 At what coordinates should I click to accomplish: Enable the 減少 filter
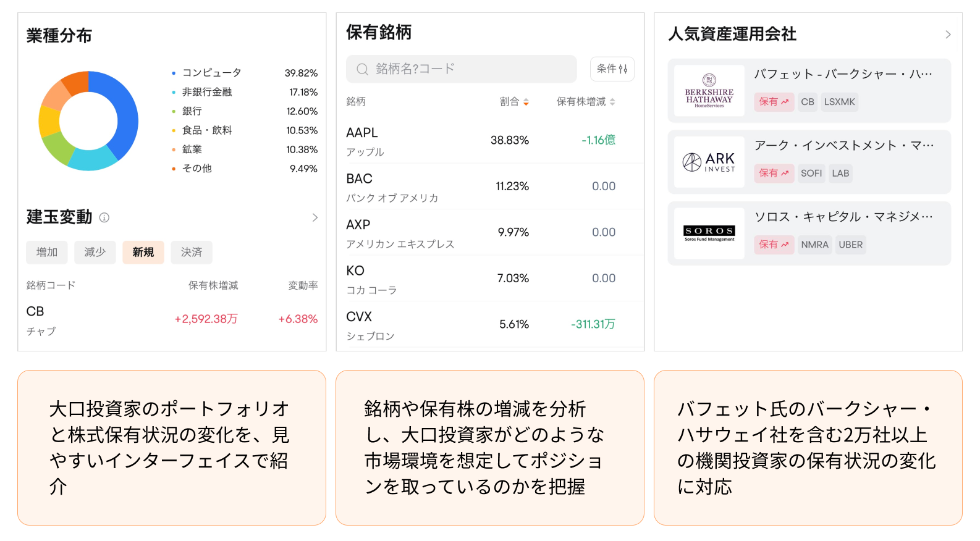point(95,252)
